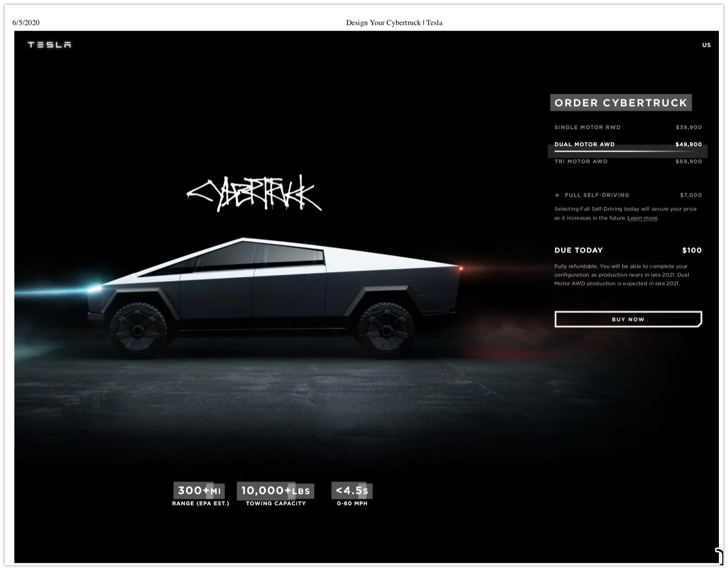Toggle the Full Self-Driving label
The image size is (728, 570).
click(597, 195)
